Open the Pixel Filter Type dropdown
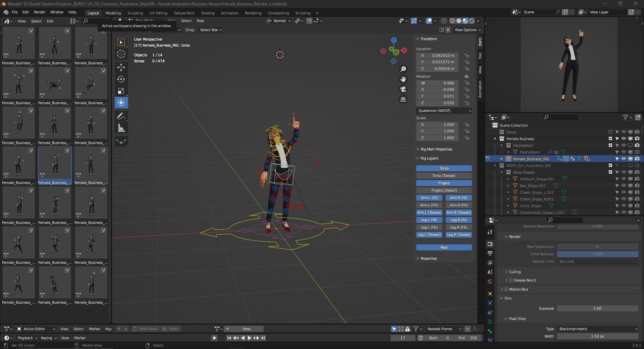644x349 pixels. tap(598, 329)
